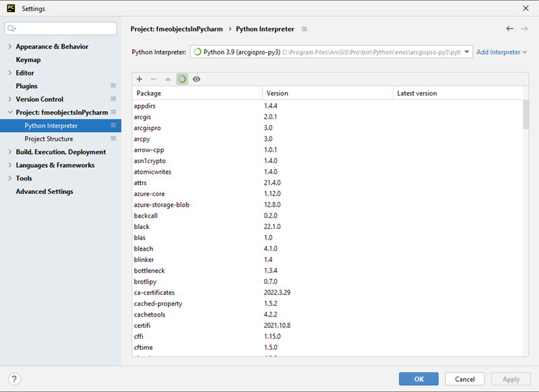Apply changes with the OK button

tap(418, 379)
